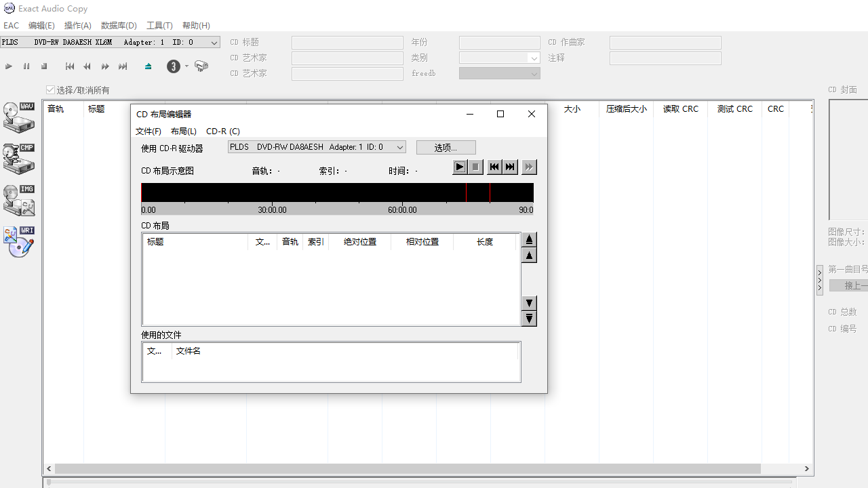Click the 选项 button in layout editor
868x488 pixels.
(446, 147)
